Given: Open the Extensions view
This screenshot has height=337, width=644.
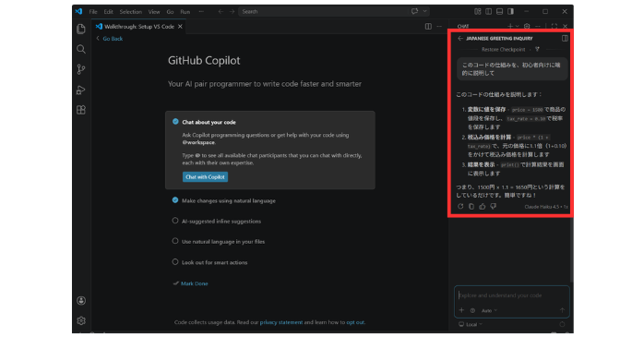Looking at the screenshot, I should [x=81, y=110].
